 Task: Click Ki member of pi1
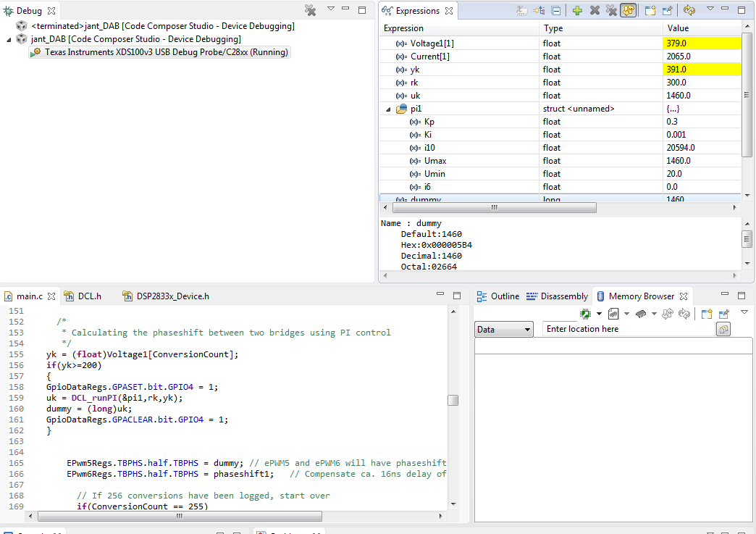[428, 135]
